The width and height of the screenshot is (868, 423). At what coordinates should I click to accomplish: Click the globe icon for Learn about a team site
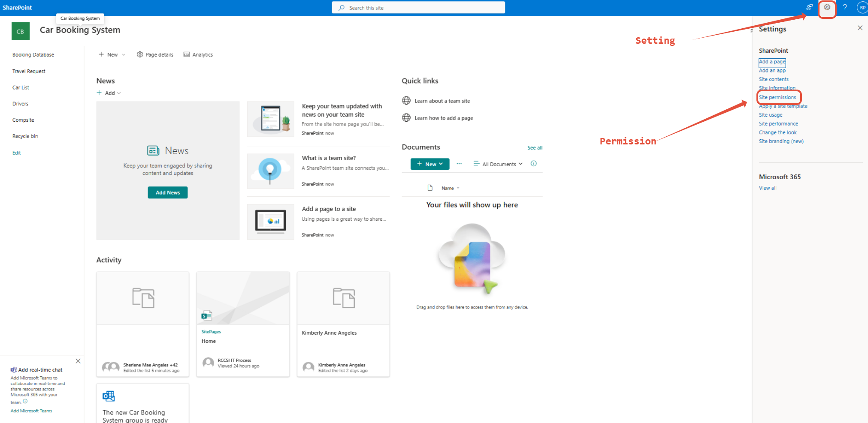click(x=406, y=101)
